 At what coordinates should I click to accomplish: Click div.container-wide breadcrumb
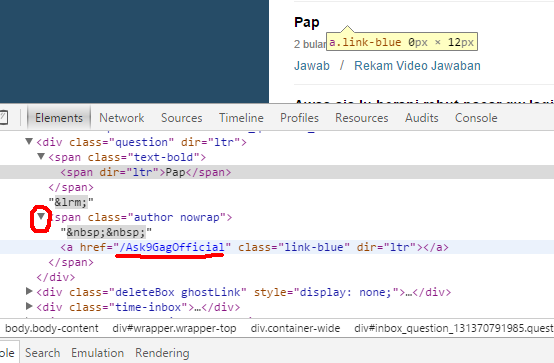[x=295, y=328]
